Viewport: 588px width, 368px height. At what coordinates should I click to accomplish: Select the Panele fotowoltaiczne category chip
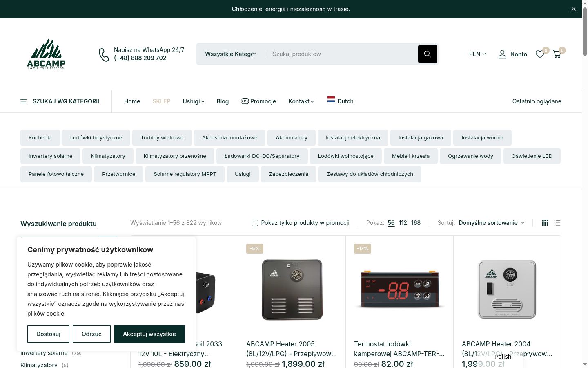pos(56,174)
